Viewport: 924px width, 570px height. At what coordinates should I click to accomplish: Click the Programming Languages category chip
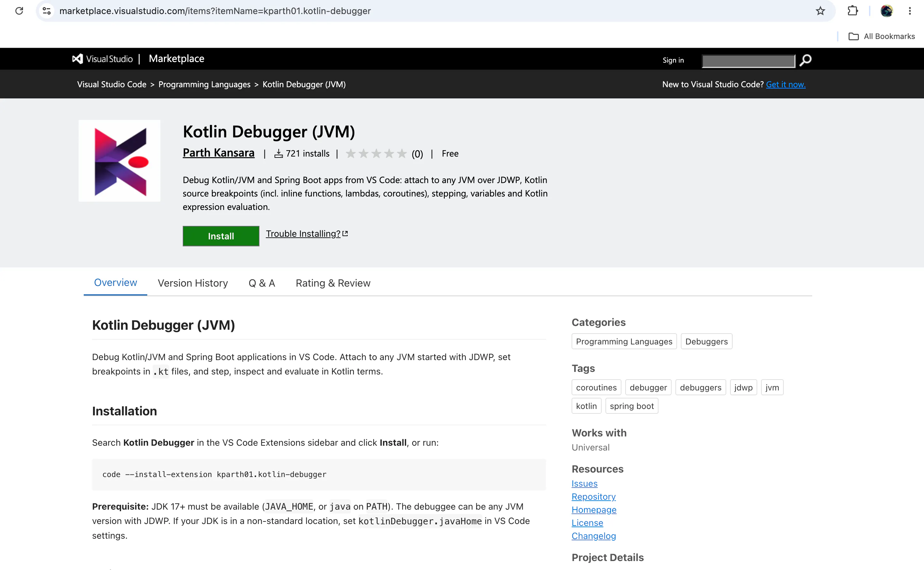(x=624, y=342)
